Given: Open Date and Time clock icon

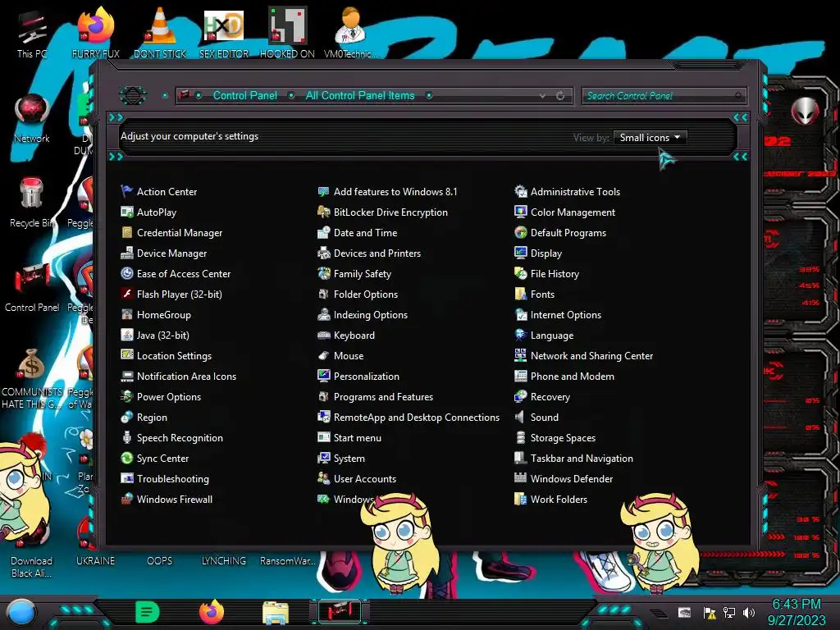Looking at the screenshot, I should coord(323,232).
